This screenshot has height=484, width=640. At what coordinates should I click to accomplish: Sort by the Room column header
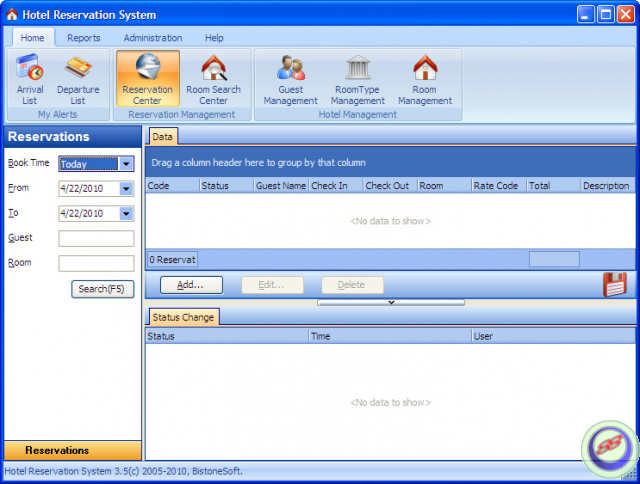coord(444,186)
